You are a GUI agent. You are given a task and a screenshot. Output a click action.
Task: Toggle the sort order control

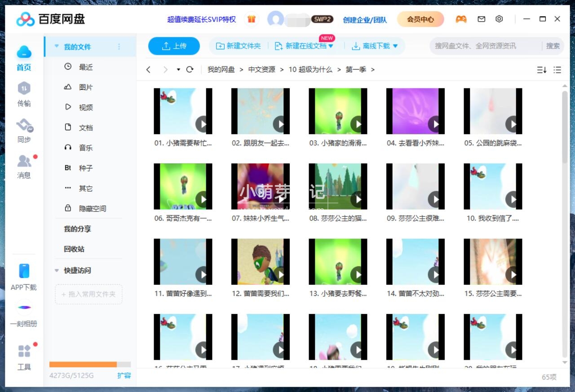541,70
